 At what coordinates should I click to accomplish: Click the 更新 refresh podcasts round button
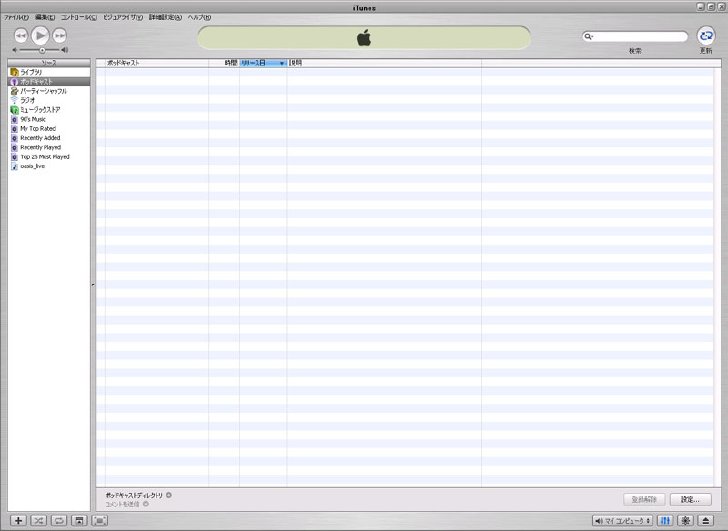pyautogui.click(x=706, y=36)
